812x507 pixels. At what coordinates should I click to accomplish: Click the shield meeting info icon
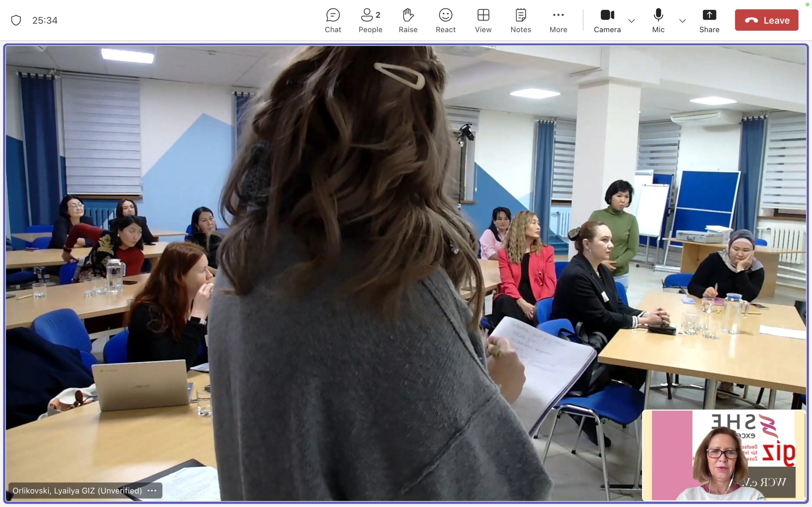coord(16,20)
